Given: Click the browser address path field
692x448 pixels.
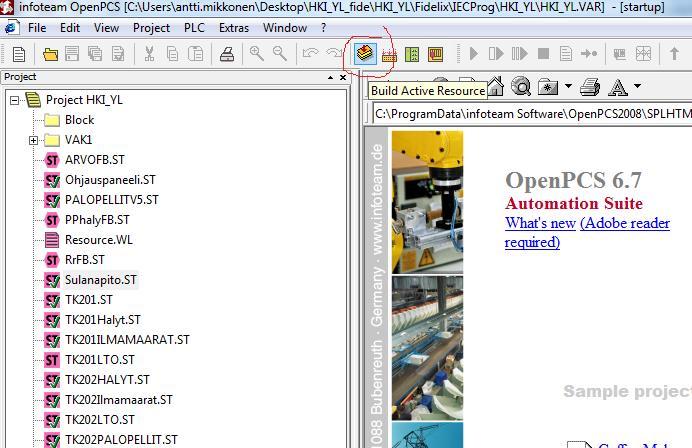Looking at the screenshot, I should click(532, 114).
